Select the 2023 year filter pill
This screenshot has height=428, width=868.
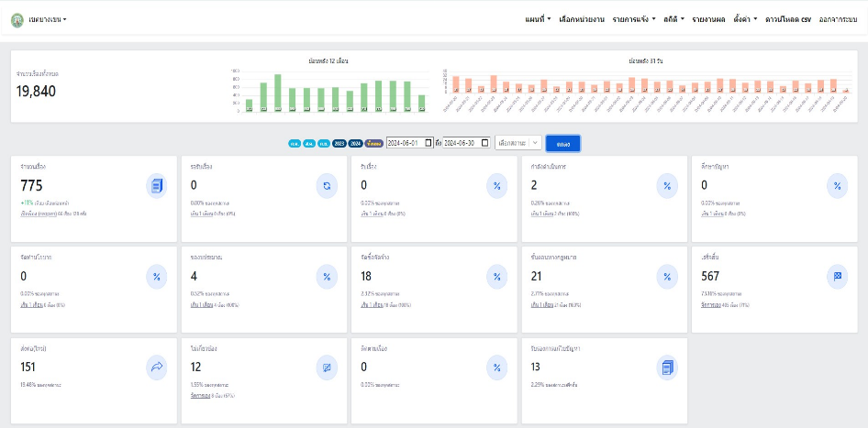pyautogui.click(x=339, y=144)
